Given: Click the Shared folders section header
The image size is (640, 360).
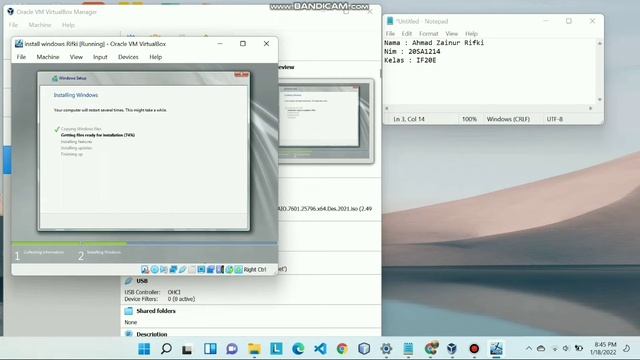Looking at the screenshot, I should 156,311.
